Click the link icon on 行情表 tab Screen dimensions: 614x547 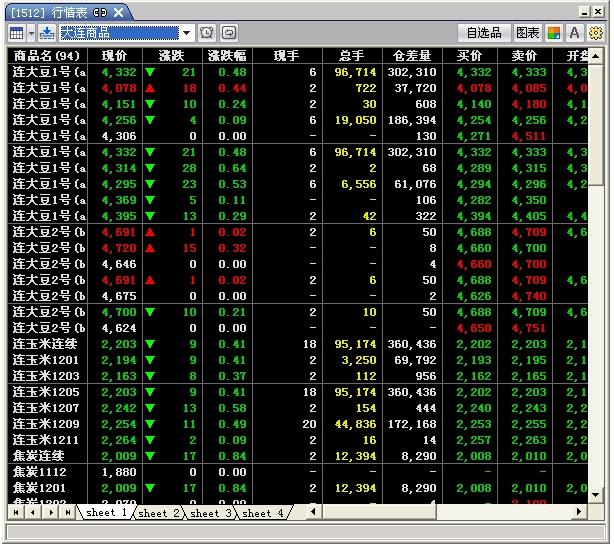[x=100, y=12]
